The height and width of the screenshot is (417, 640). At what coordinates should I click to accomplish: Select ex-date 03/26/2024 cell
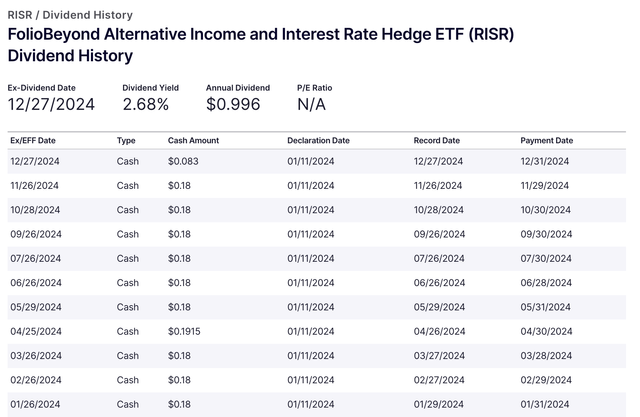point(36,356)
